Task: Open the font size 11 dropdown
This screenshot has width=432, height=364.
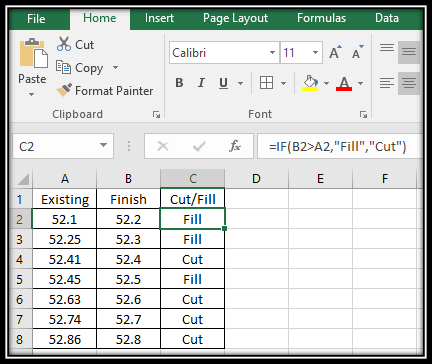Action: [315, 52]
